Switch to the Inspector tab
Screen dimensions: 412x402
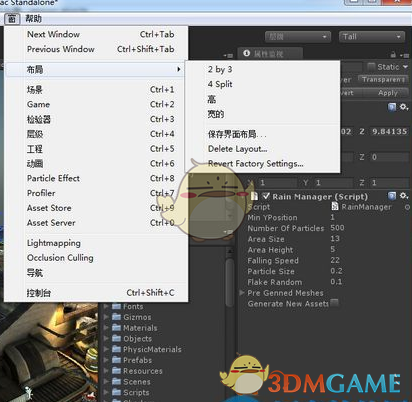click(270, 54)
